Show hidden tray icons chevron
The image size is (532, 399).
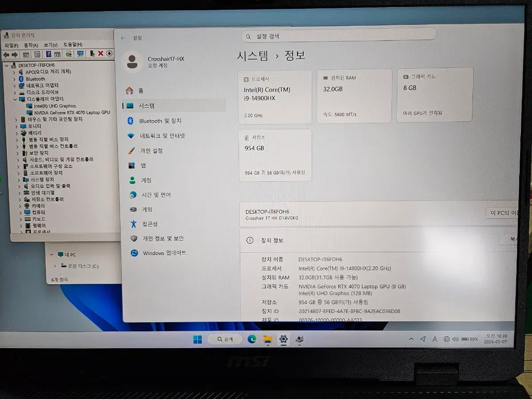pyautogui.click(x=411, y=339)
